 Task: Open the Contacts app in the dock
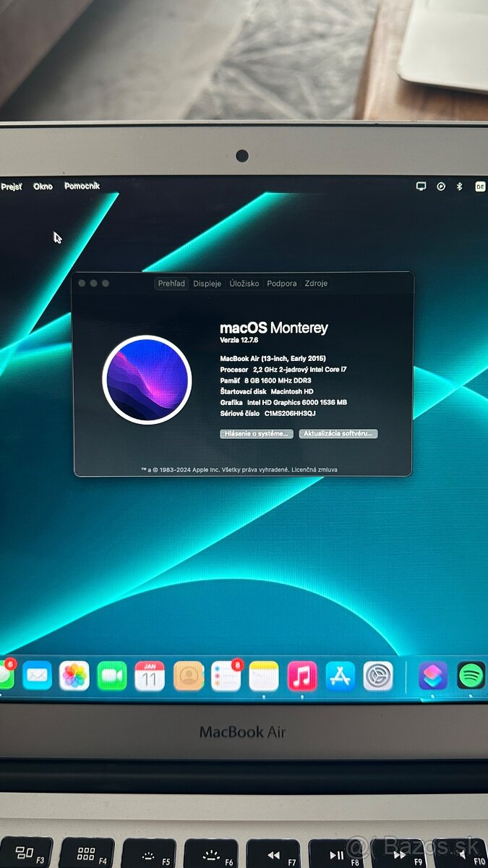click(x=189, y=676)
